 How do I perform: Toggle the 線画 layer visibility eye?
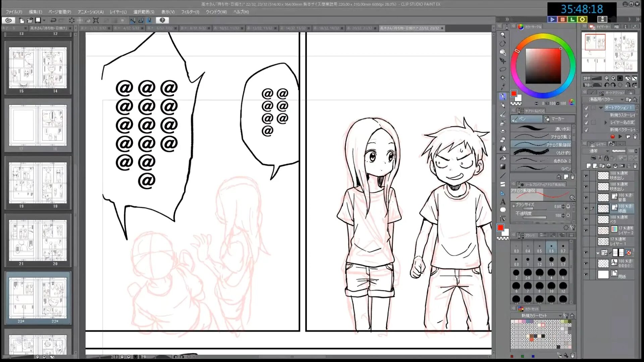(x=586, y=208)
